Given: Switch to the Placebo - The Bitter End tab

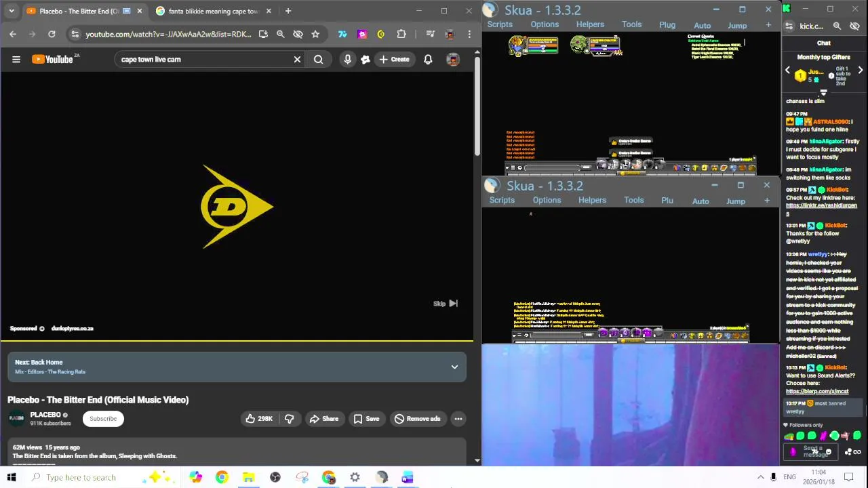Looking at the screenshot, I should [x=78, y=11].
